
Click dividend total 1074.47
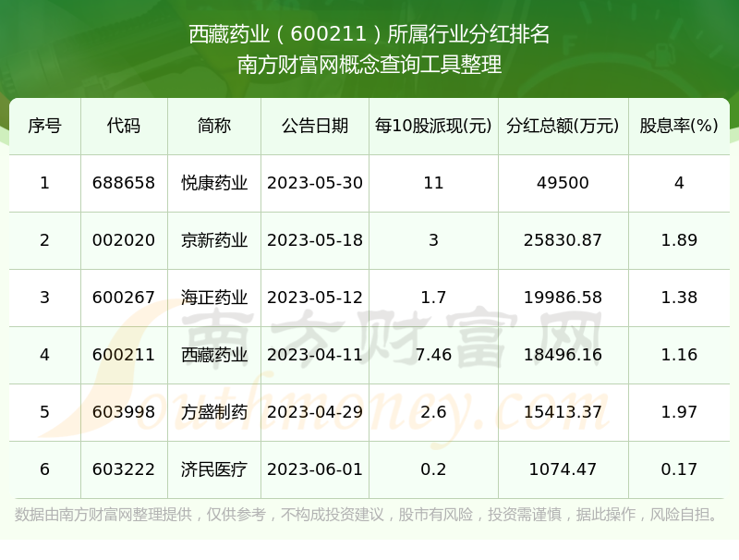pos(563,469)
